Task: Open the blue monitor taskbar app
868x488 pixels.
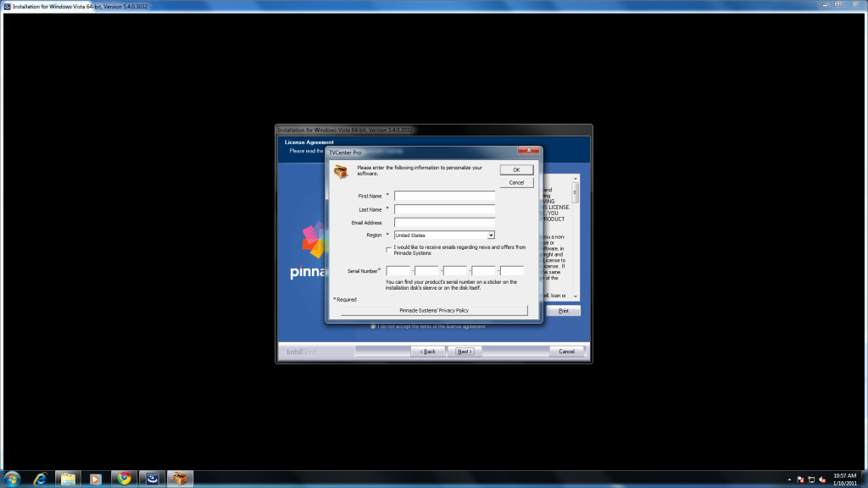Action: click(153, 479)
